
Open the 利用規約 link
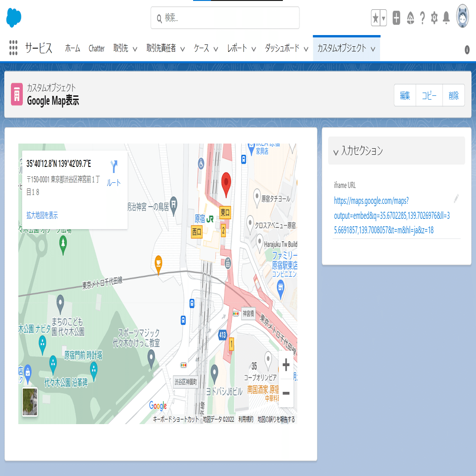click(245, 419)
